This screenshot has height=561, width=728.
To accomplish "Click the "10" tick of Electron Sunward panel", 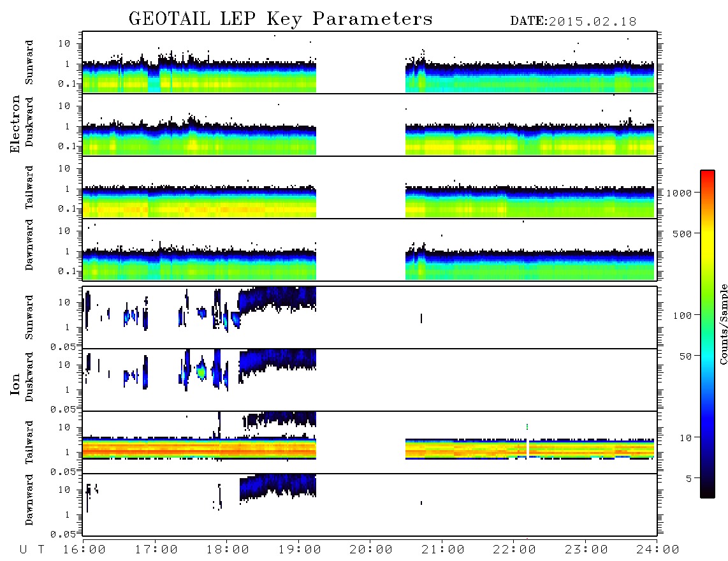I will (64, 43).
